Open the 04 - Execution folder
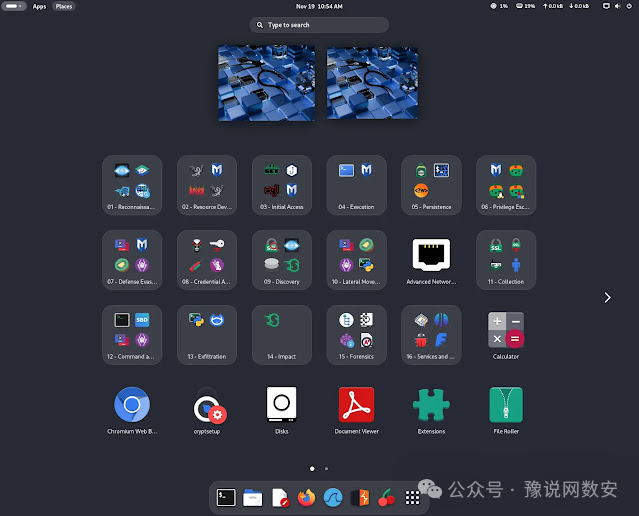The height and width of the screenshot is (516, 639). pos(356,185)
